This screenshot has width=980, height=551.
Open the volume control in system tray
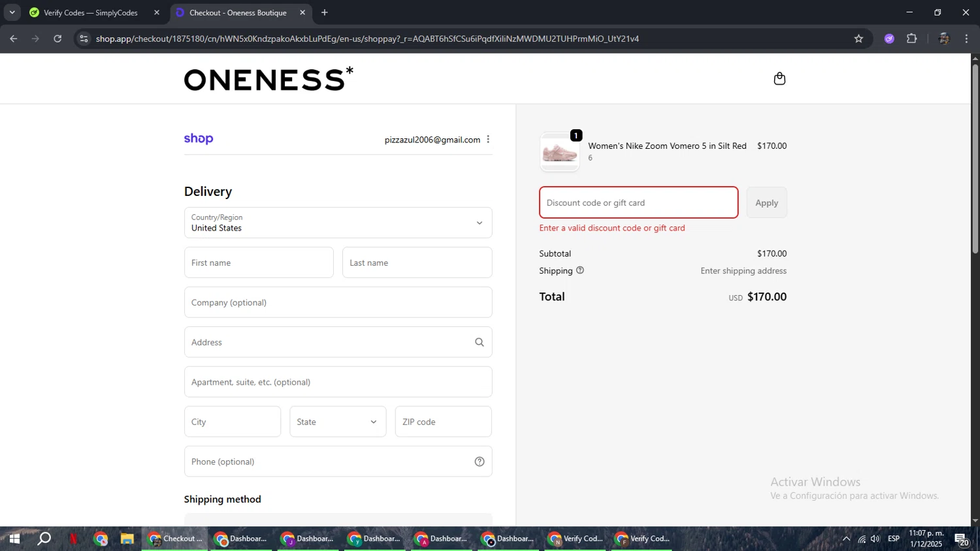875,539
